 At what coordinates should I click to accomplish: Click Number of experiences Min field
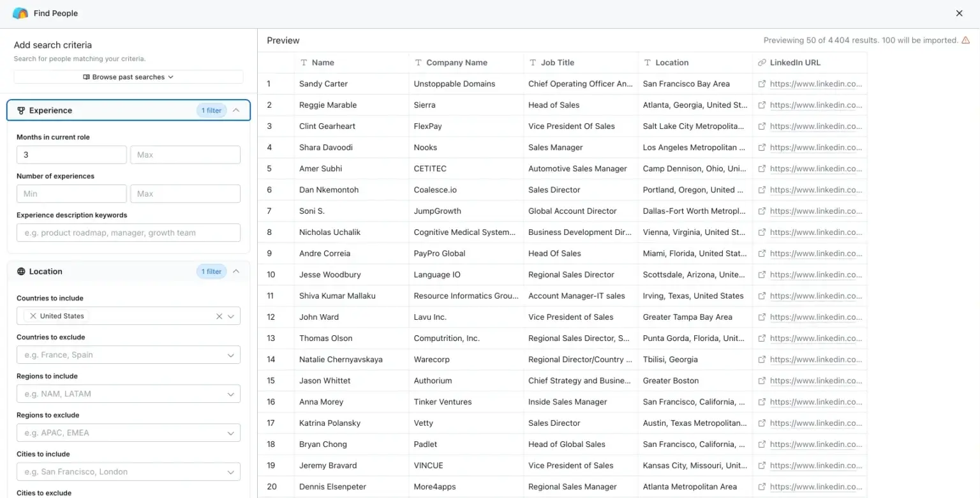coord(71,193)
